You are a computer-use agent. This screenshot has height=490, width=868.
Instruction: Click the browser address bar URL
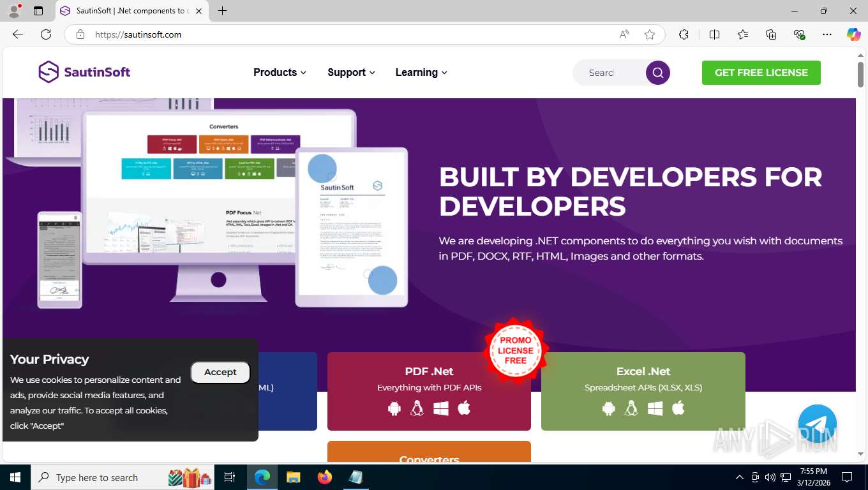click(138, 34)
